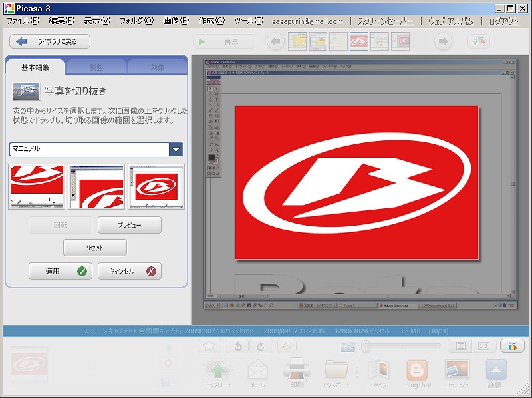This screenshot has height=398, width=532.
Task: Open the add-to-album dropdown in the tray
Action: click(169, 382)
